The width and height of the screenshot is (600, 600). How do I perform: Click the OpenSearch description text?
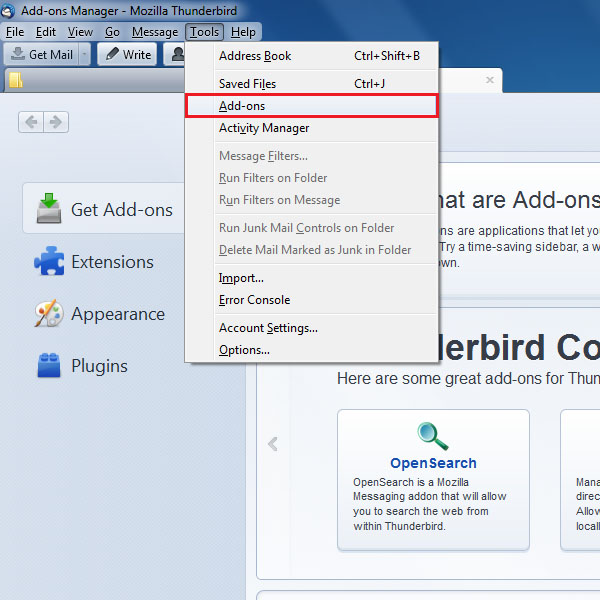pyautogui.click(x=430, y=504)
